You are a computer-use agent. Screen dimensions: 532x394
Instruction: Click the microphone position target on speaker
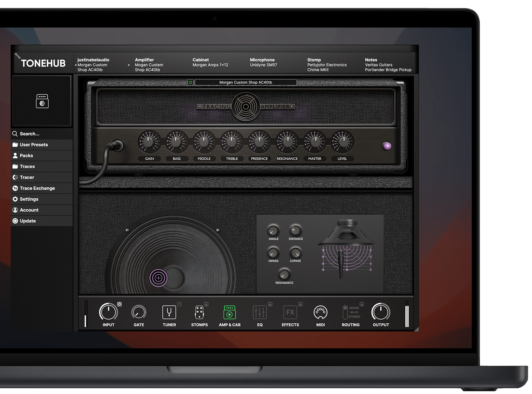tap(158, 278)
